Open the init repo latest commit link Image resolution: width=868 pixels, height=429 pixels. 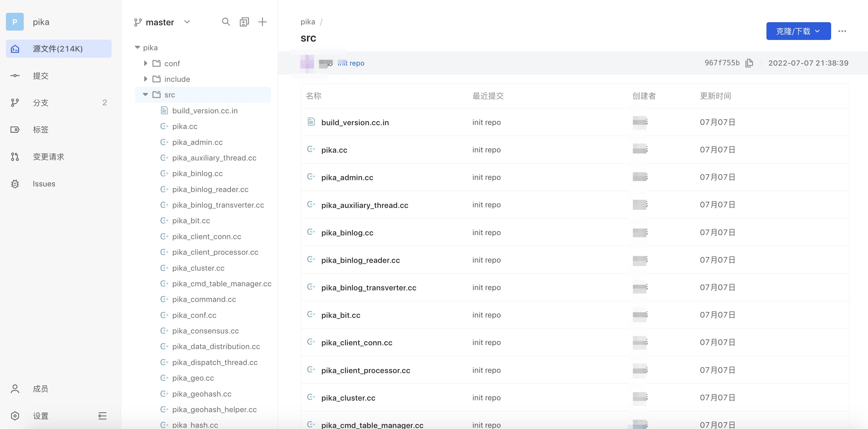pos(351,63)
